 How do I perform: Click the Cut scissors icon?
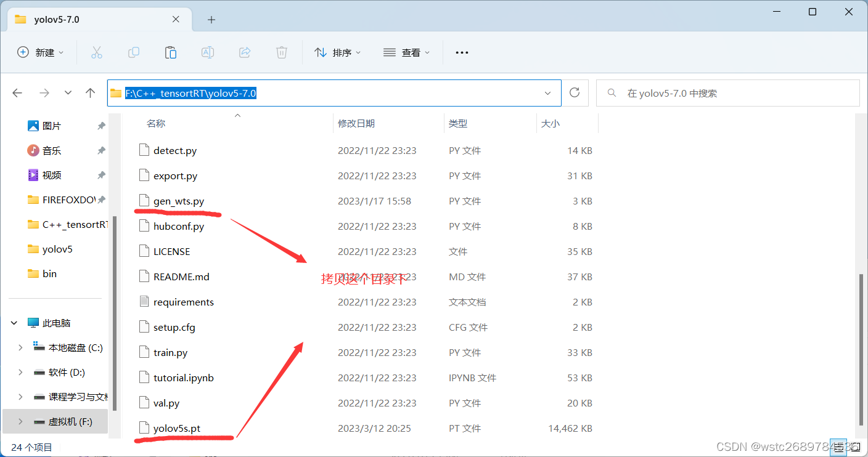[96, 53]
